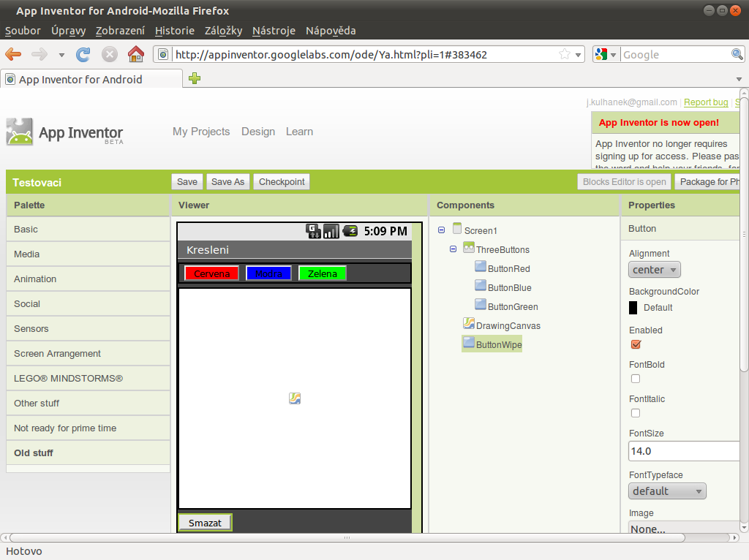Viewport: 749px width, 560px height.
Task: Enable the FontBold checkbox
Action: (x=636, y=379)
